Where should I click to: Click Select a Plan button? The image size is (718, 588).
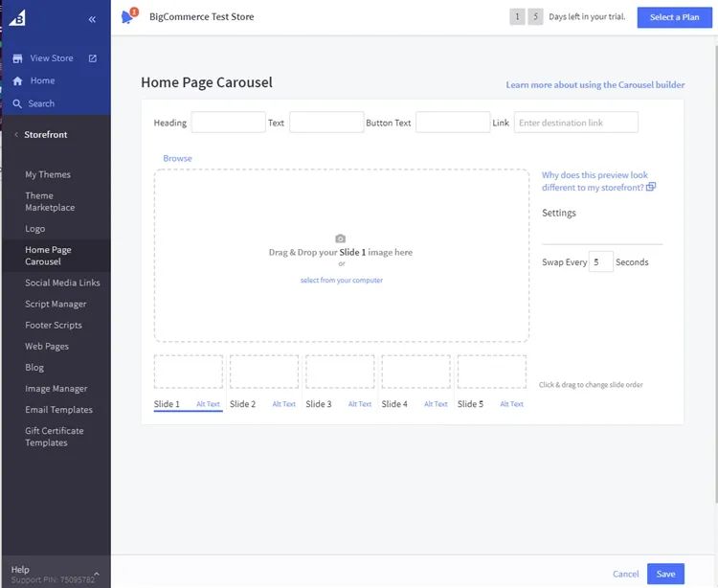[674, 17]
